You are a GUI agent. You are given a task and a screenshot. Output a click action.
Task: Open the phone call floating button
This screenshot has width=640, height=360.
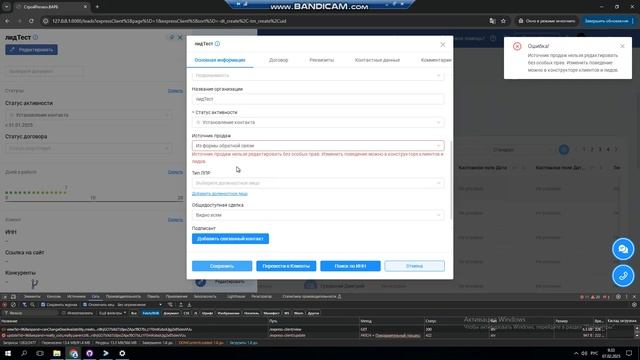(623, 276)
